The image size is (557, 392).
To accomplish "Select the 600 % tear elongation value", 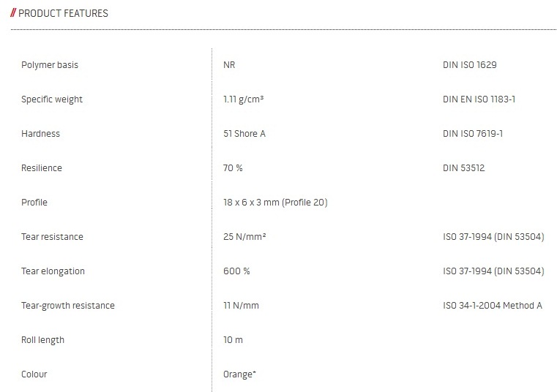I will coord(236,271).
